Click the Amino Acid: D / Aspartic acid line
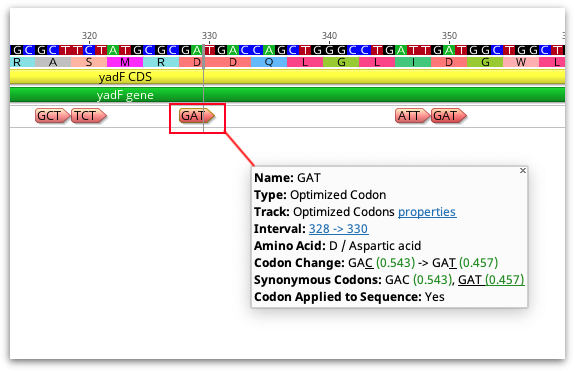 (337, 246)
